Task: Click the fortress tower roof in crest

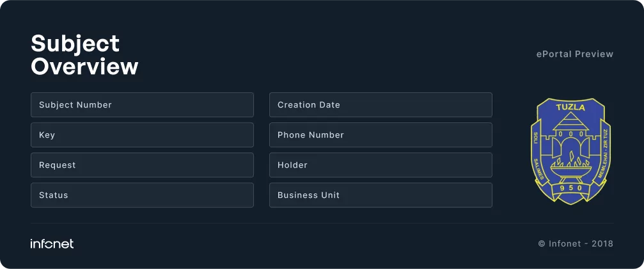Action: (571, 120)
